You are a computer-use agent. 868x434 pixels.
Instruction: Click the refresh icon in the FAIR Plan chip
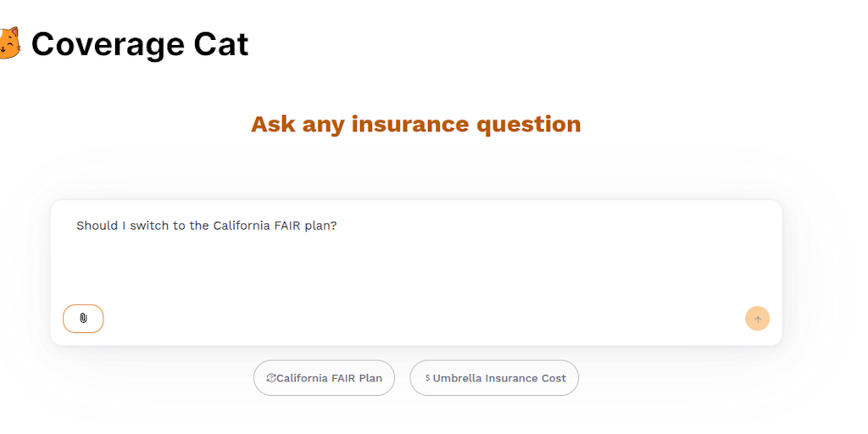(271, 378)
